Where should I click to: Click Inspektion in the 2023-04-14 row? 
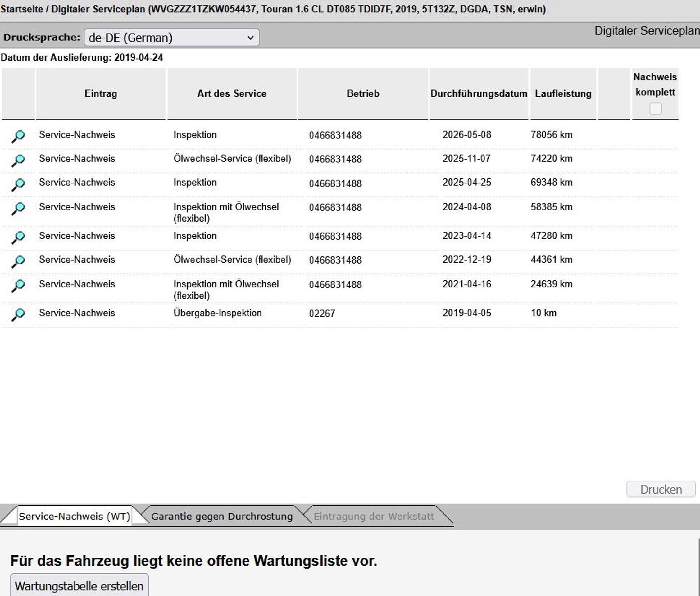click(195, 236)
